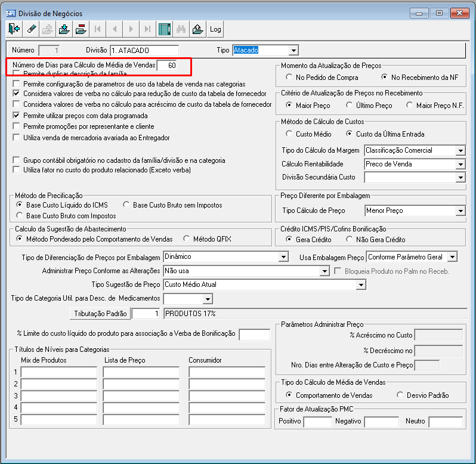Expand the Tipo Sugestão de Preço dropdown
This screenshot has width=476, height=464.
tap(361, 284)
